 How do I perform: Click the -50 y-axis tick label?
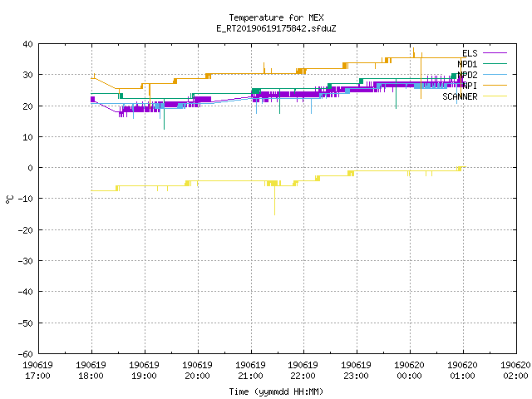coord(26,323)
